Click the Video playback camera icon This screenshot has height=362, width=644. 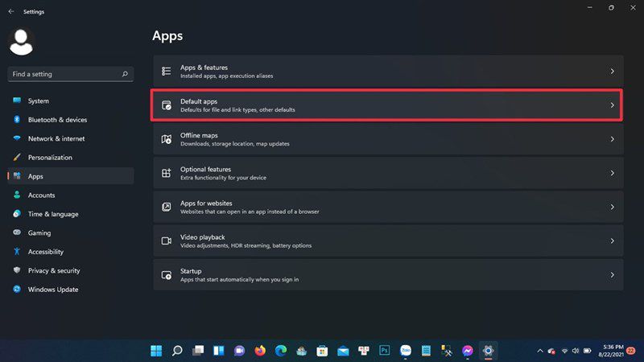coord(167,241)
